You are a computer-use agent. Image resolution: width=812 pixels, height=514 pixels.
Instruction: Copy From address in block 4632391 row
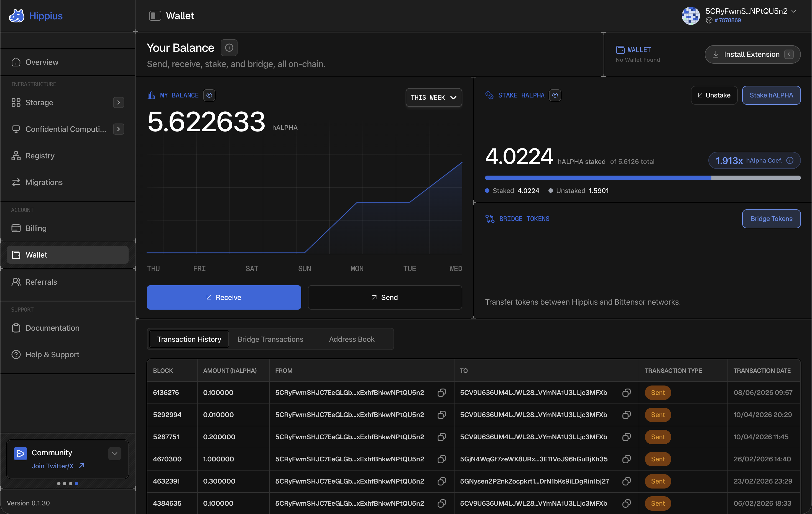coord(441,481)
